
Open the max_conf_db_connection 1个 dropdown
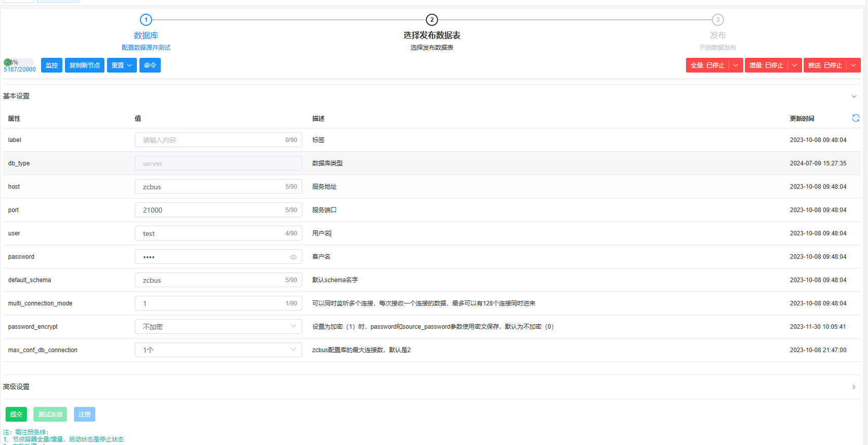[x=218, y=350]
